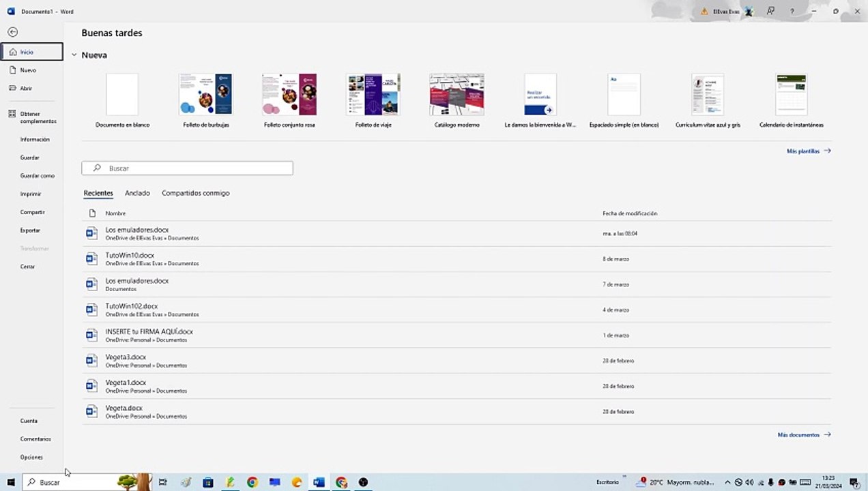The image size is (868, 491).
Task: Pick the Catálogo moderno template
Action: (457, 95)
